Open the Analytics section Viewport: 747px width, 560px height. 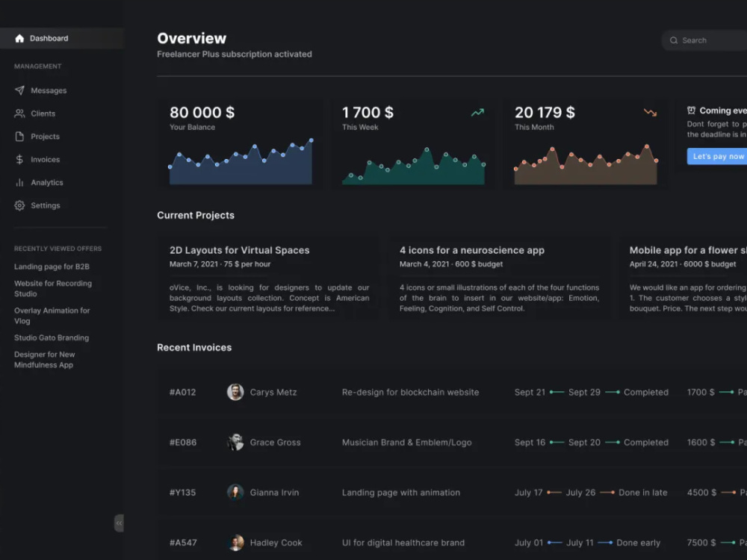click(x=46, y=182)
